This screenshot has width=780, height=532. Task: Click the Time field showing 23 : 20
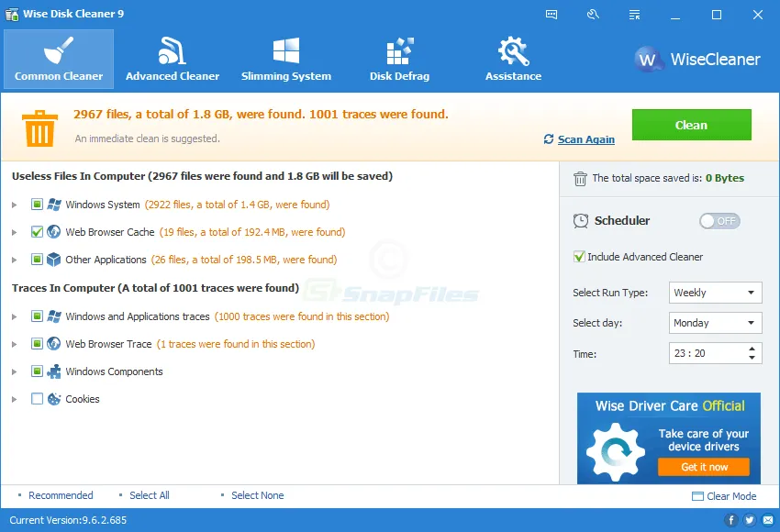(716, 353)
